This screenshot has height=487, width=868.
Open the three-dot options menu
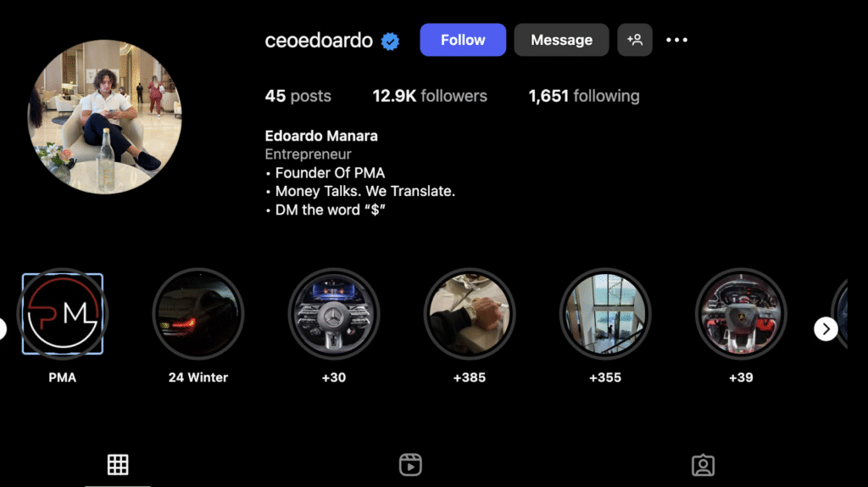click(x=676, y=40)
